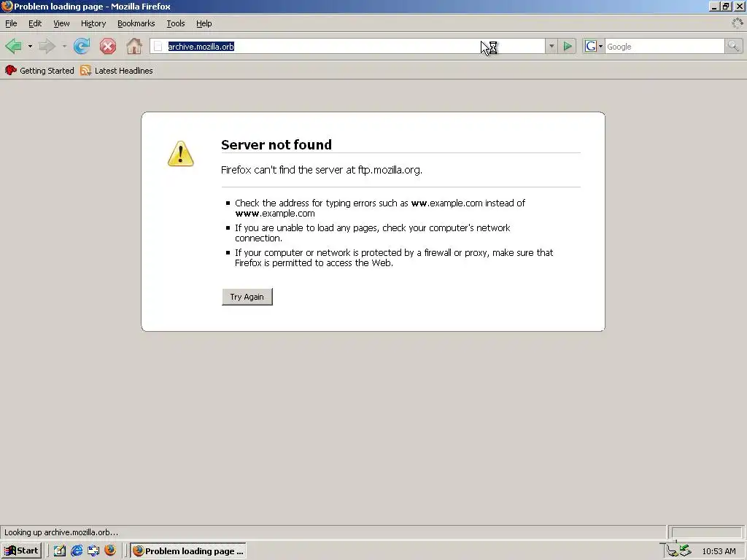Click the 'check your computer's network connection' bullet

(x=373, y=233)
